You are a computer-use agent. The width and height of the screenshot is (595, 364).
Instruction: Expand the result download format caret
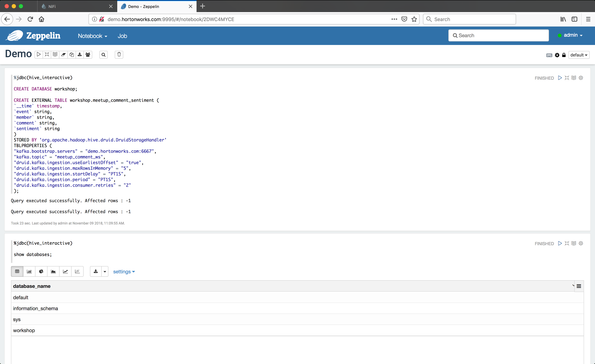[105, 271]
